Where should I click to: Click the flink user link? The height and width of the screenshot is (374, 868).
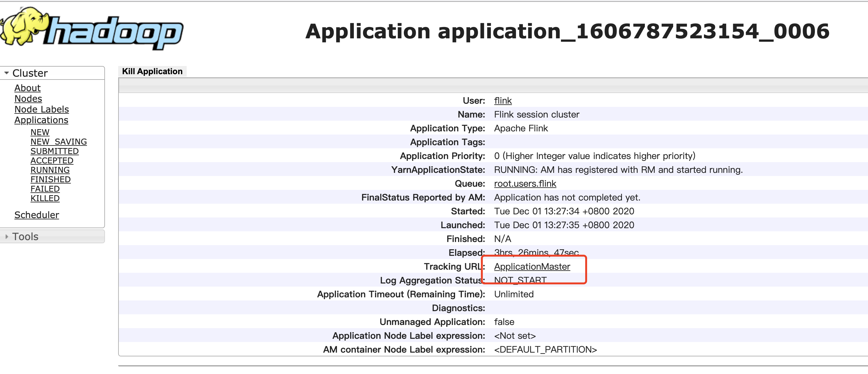(x=503, y=101)
